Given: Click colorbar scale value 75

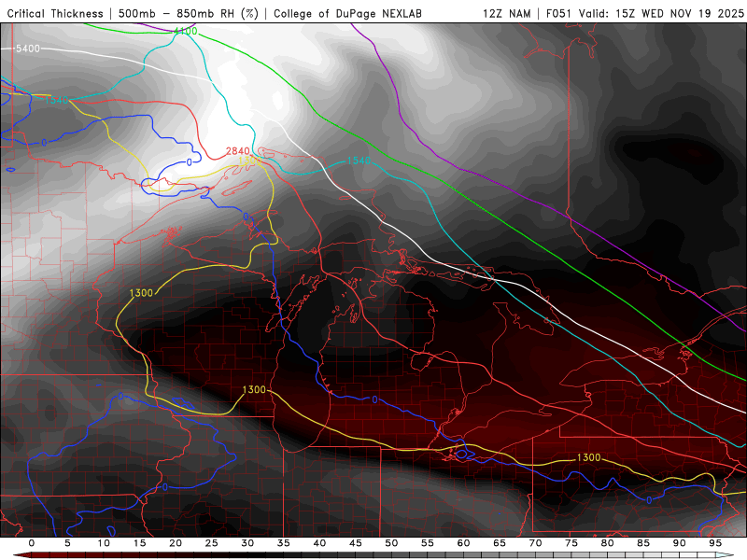Looking at the screenshot, I should click(571, 543).
